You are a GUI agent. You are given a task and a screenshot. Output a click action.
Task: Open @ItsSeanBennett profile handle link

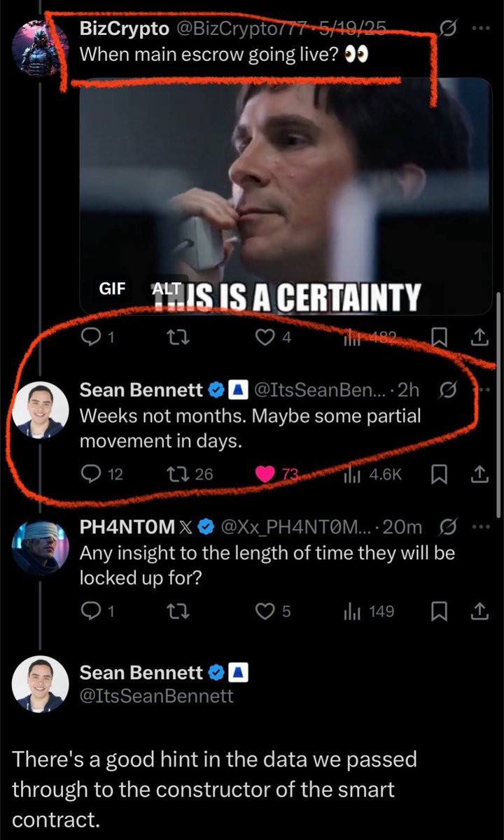tap(156, 696)
